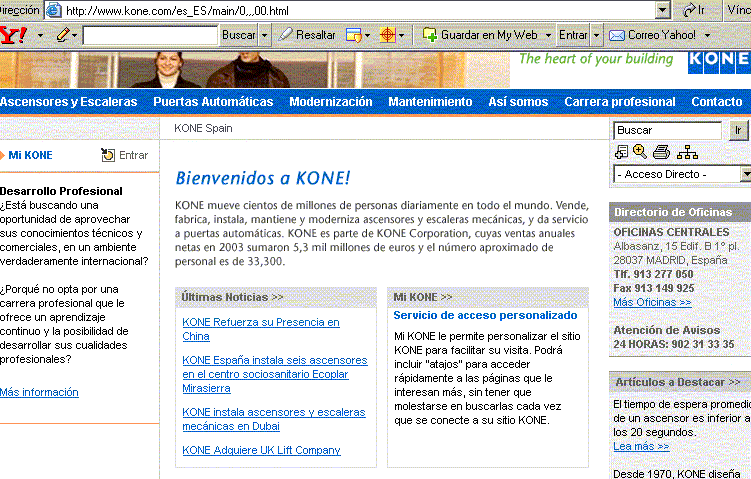The image size is (751, 479).
Task: Click the pencil edit icon in Yahoo toolbar
Action: pyautogui.click(x=63, y=35)
